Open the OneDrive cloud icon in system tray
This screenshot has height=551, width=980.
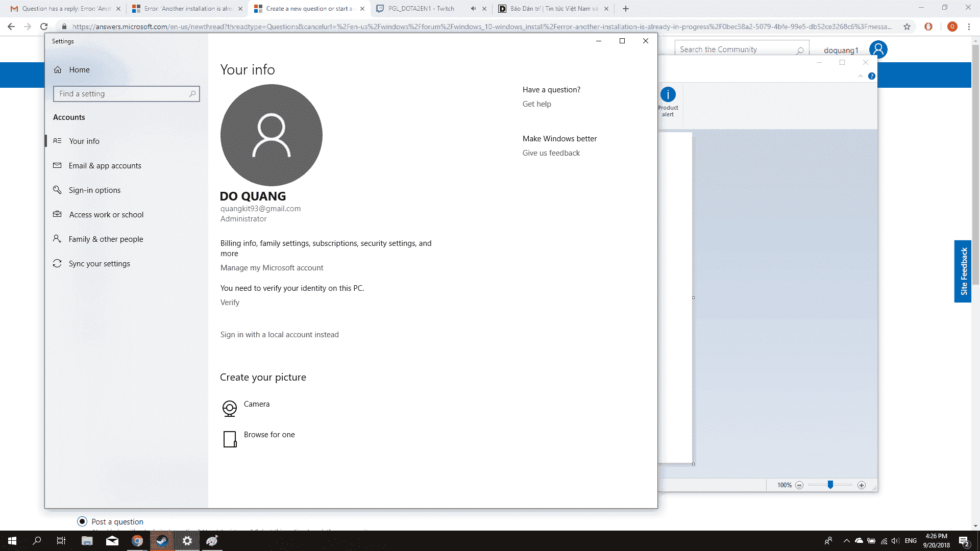(859, 541)
